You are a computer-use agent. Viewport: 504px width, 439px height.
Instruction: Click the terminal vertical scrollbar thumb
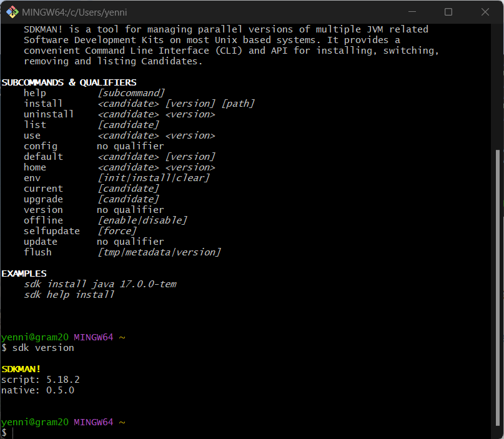pos(498,288)
